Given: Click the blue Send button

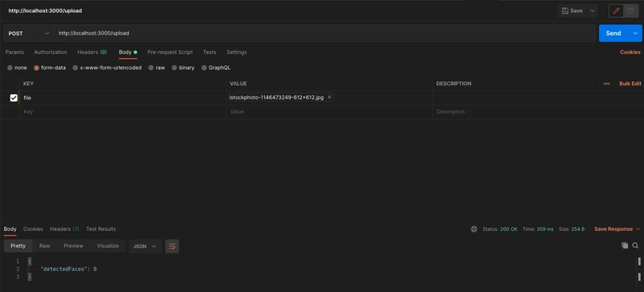Looking at the screenshot, I should point(613,33).
